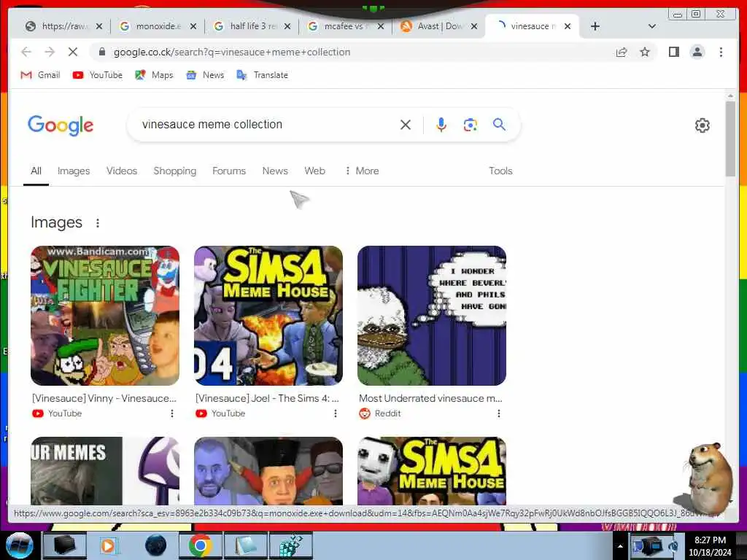747x560 pixels.
Task: Click the page vertical scrollbar thumb
Action: point(730,138)
